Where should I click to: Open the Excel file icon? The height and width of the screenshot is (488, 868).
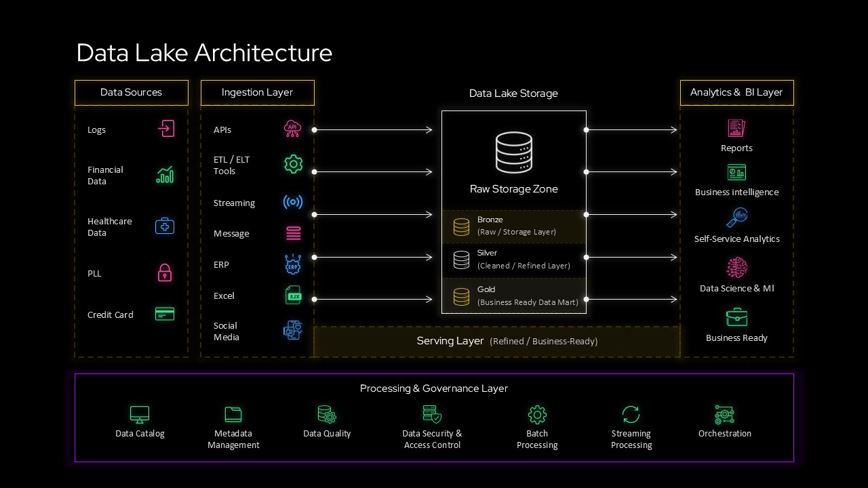(x=293, y=297)
